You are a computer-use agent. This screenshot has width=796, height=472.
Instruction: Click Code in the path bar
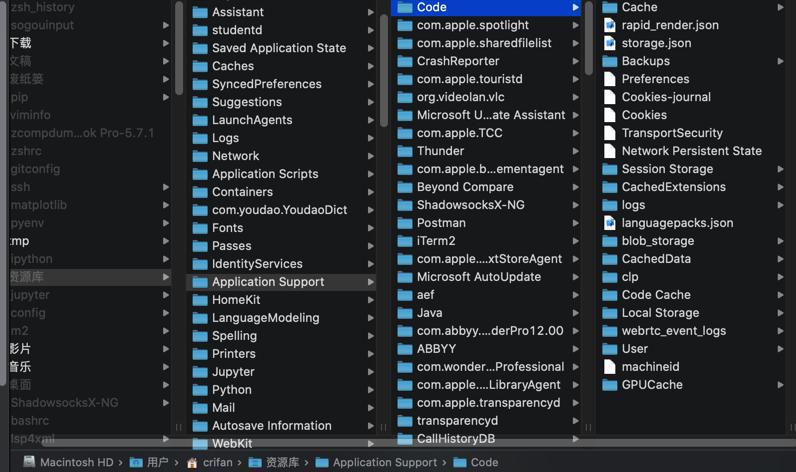point(484,462)
